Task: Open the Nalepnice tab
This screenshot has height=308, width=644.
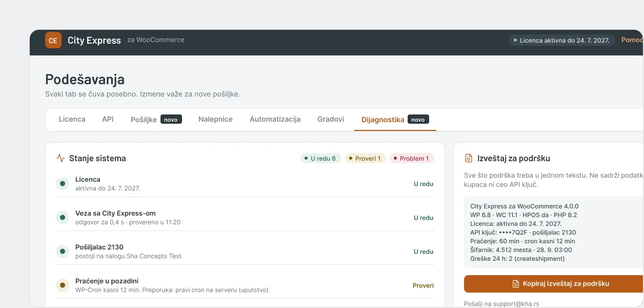Action: [215, 119]
